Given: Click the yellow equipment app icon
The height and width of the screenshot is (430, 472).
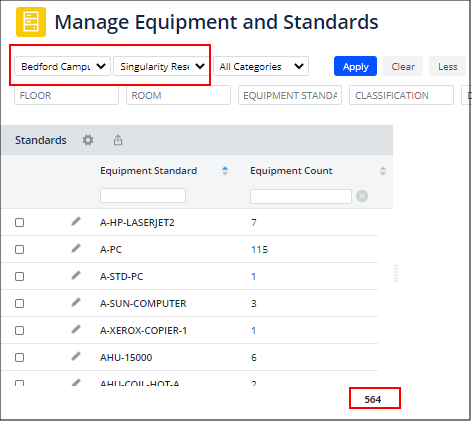Looking at the screenshot, I should (x=31, y=22).
